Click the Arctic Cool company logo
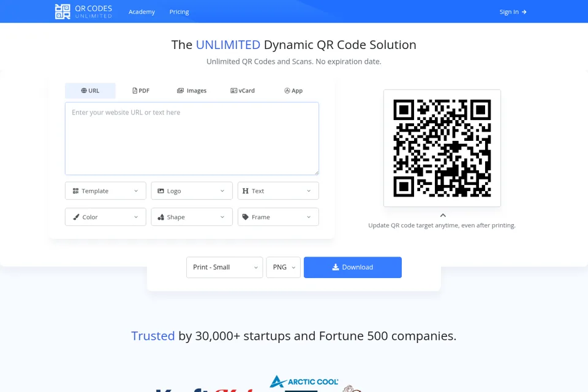The height and width of the screenshot is (392, 588). click(304, 382)
